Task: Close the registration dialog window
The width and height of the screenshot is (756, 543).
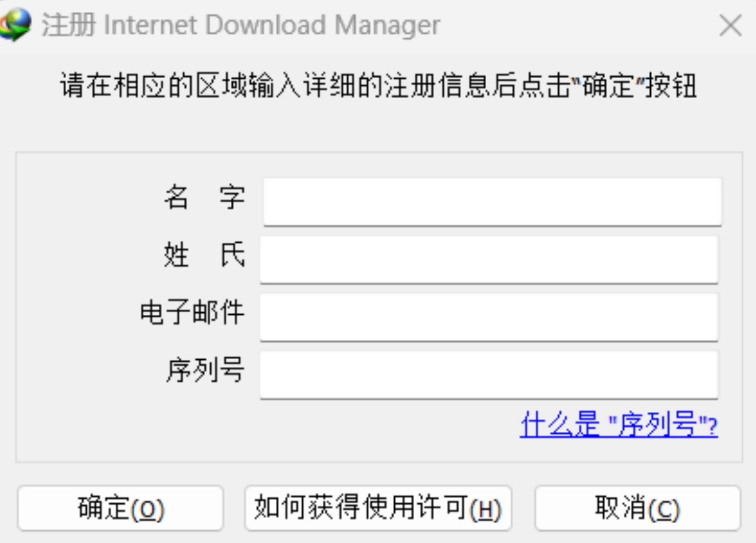Action: 730,26
